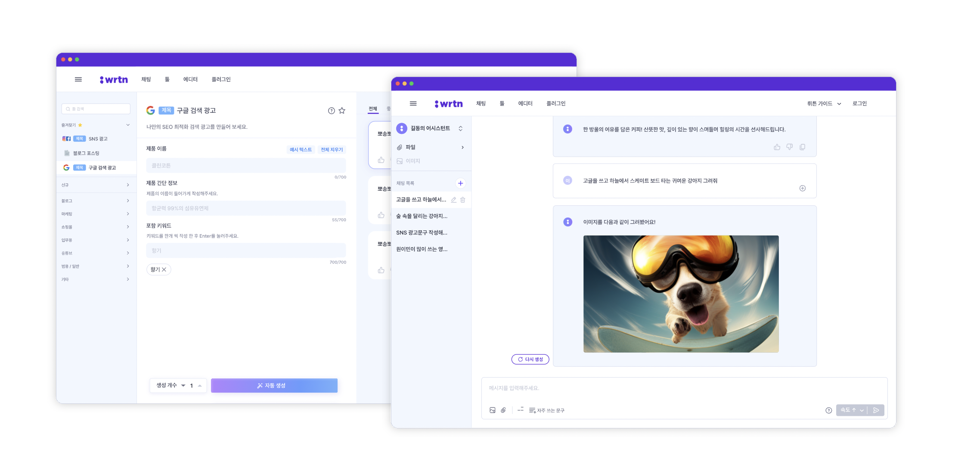The width and height of the screenshot is (980, 471).
Task: Rename chat using the pencil edit icon
Action: pos(453,200)
